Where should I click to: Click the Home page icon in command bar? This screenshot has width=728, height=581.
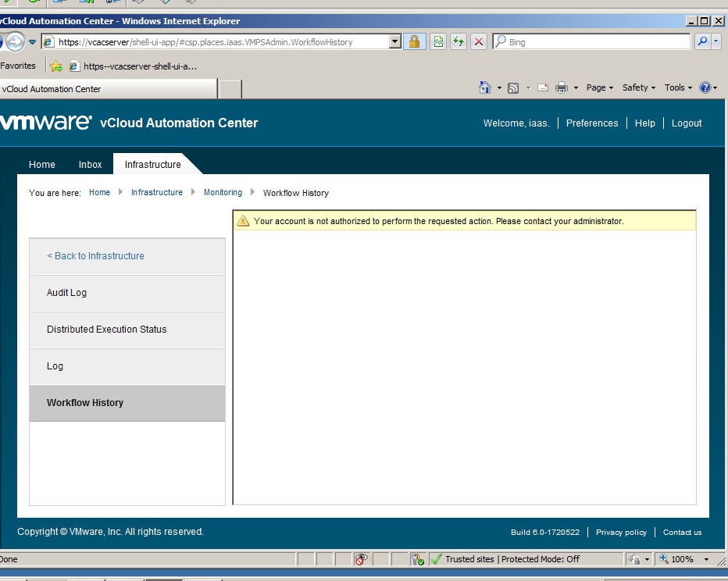[x=485, y=87]
